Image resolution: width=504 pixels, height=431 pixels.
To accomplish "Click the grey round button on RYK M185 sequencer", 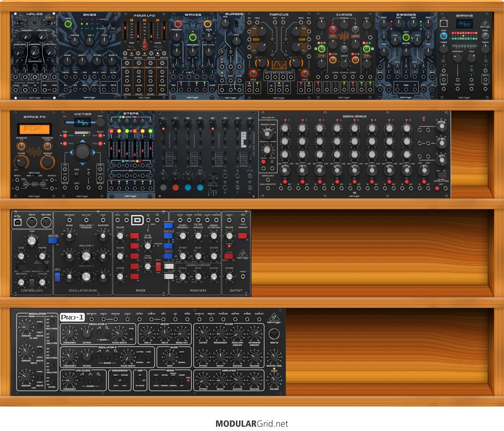I will point(163,187).
